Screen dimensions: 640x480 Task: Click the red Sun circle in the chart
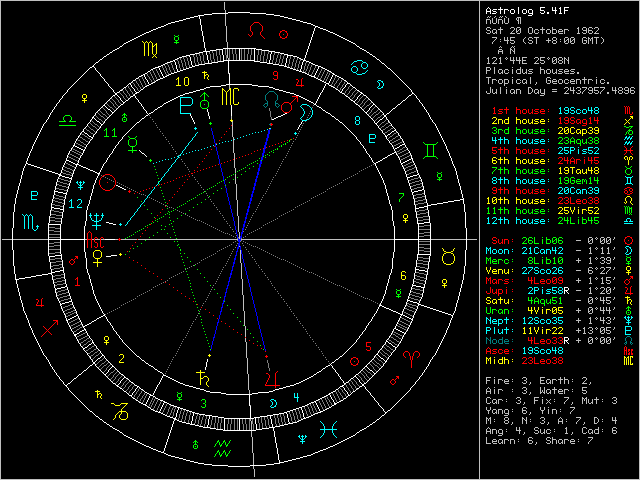click(x=108, y=182)
